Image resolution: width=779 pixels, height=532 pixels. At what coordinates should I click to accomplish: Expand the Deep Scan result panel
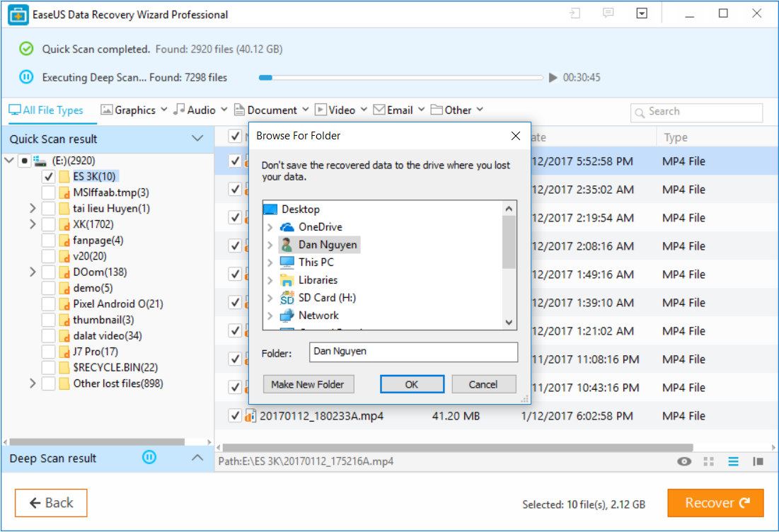(197, 457)
